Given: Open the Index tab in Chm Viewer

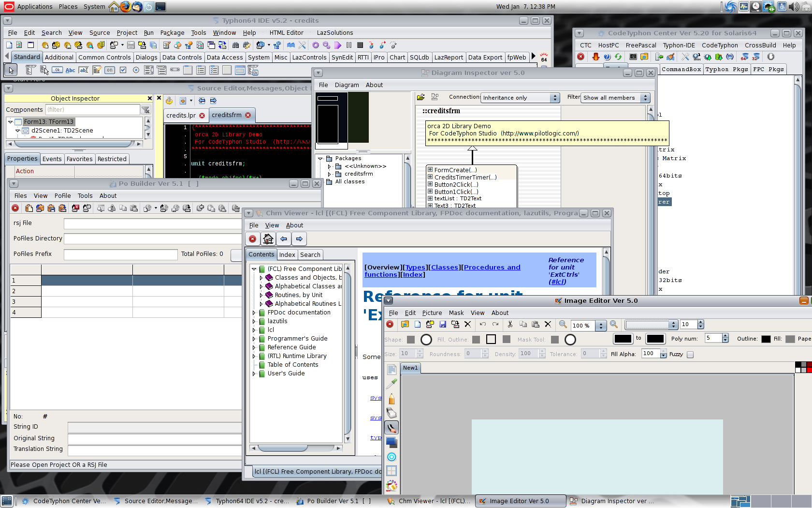Looking at the screenshot, I should coord(287,254).
